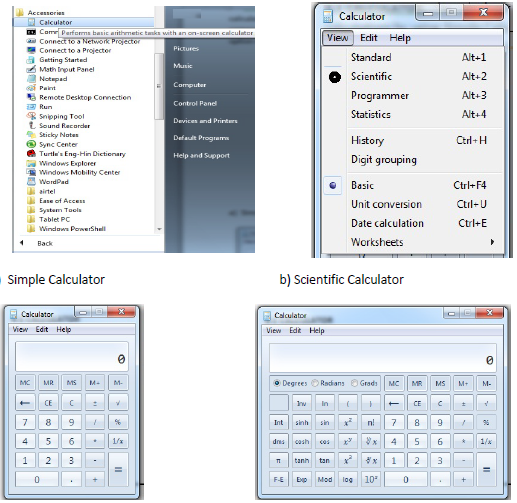Launch Windows Explorer from Accessories
517x503 pixels.
(61, 163)
